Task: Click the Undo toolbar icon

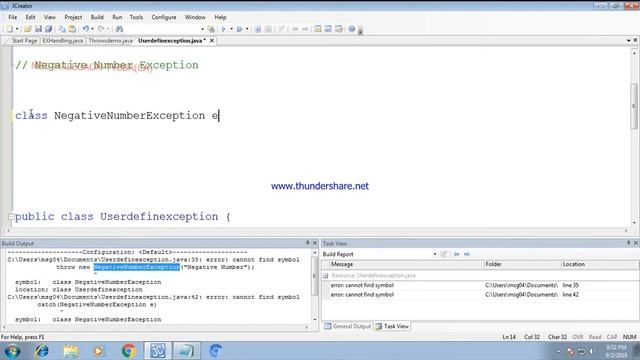Action: tap(86, 29)
